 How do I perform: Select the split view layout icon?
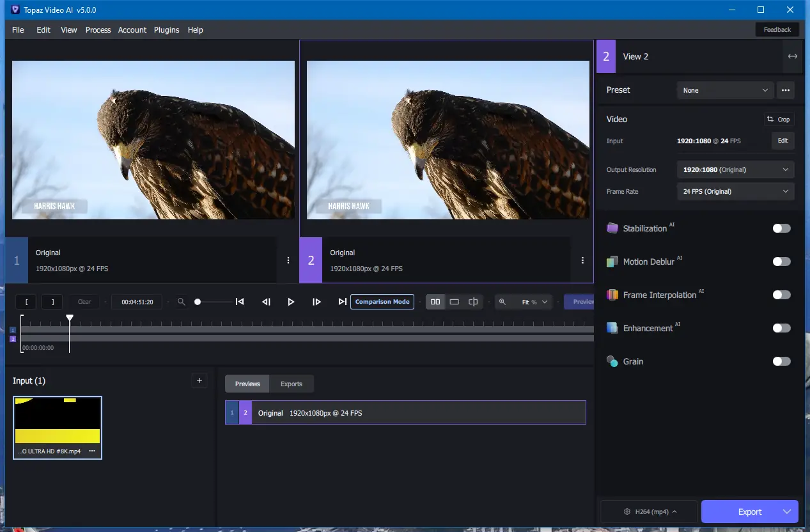pyautogui.click(x=473, y=302)
